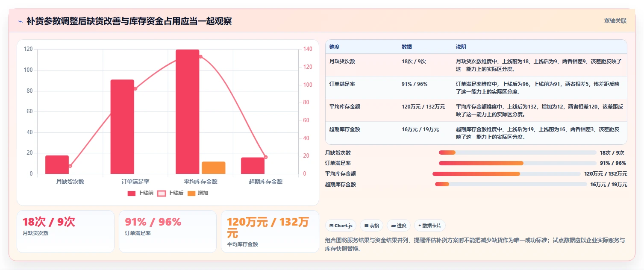Click the 数据卡片 tag

(430, 226)
